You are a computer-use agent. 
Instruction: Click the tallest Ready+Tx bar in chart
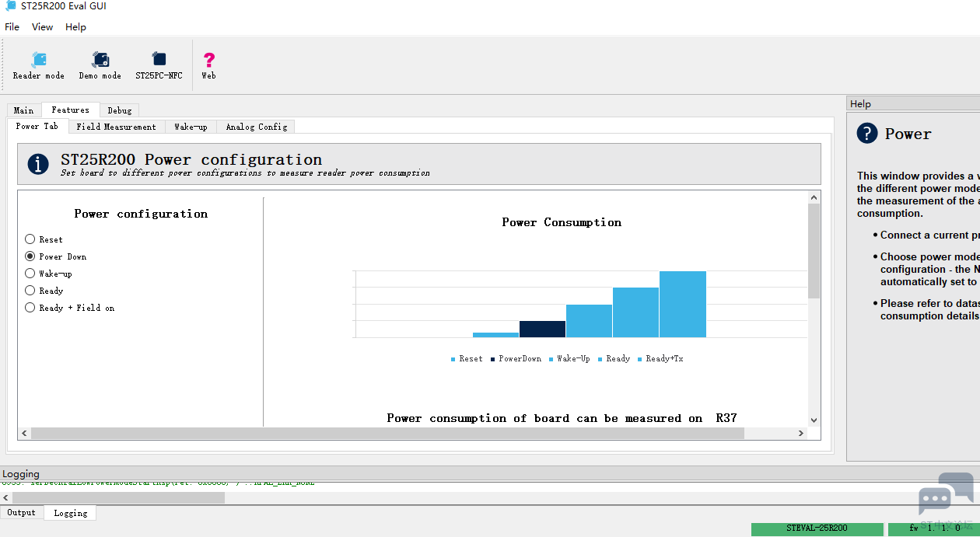(x=683, y=304)
